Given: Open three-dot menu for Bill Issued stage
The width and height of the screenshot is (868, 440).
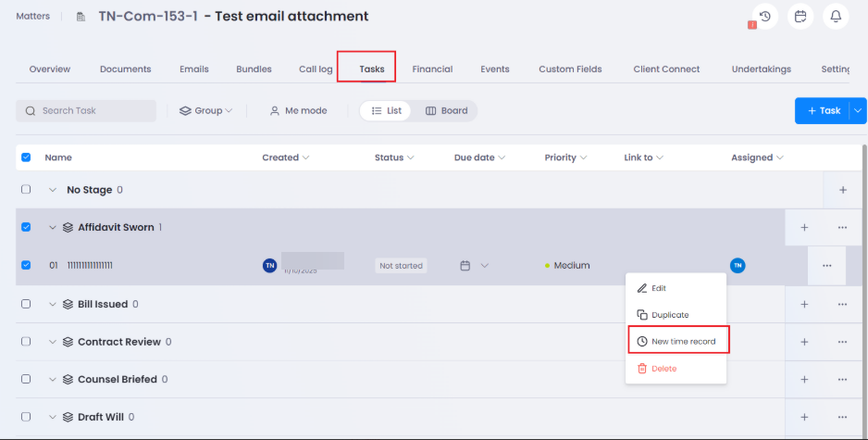Looking at the screenshot, I should pos(842,304).
